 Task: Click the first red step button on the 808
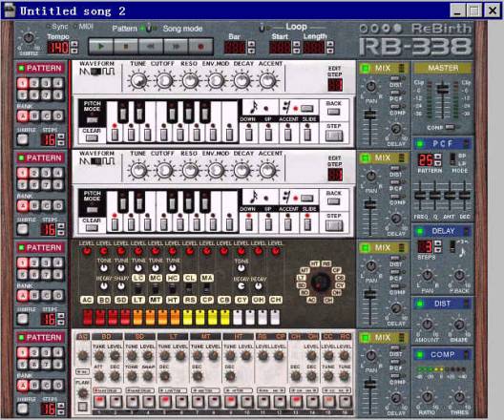(x=88, y=317)
